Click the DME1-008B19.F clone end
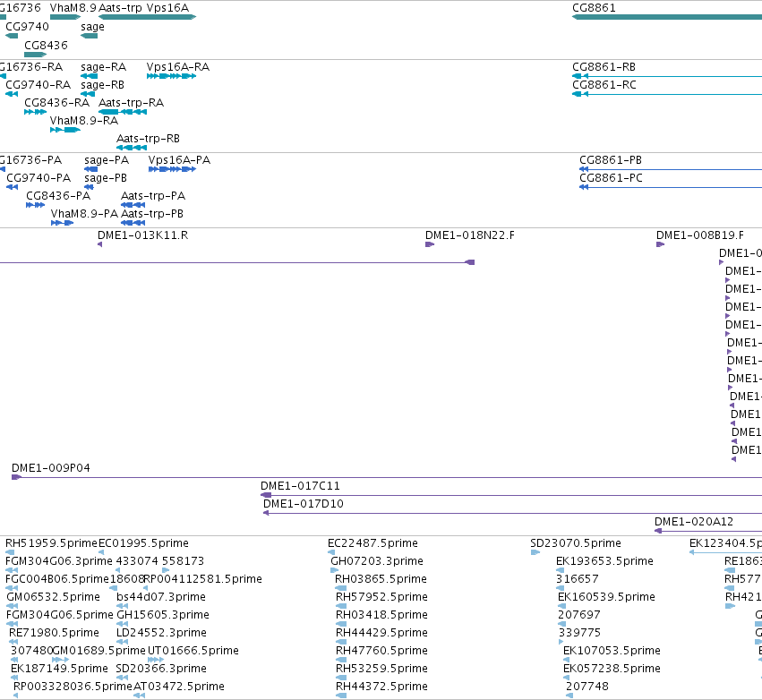Screen dimensions: 762x700 661,245
